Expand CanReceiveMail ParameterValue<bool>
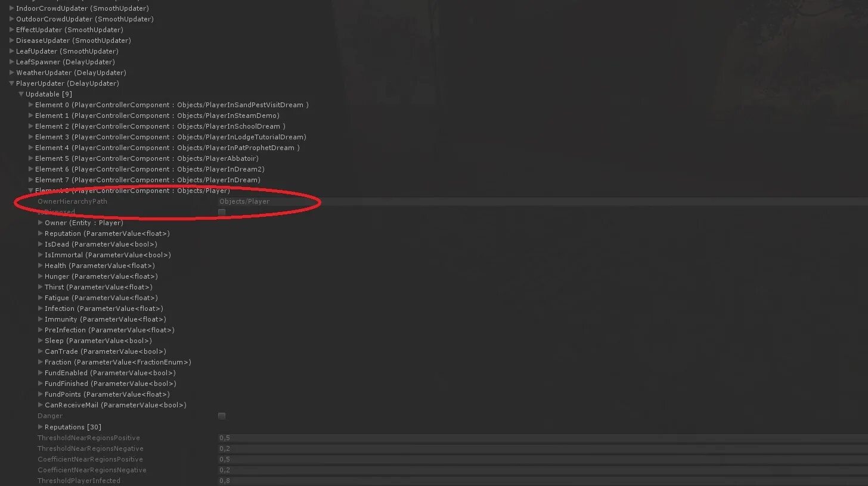Image resolution: width=868 pixels, height=486 pixels. click(41, 405)
